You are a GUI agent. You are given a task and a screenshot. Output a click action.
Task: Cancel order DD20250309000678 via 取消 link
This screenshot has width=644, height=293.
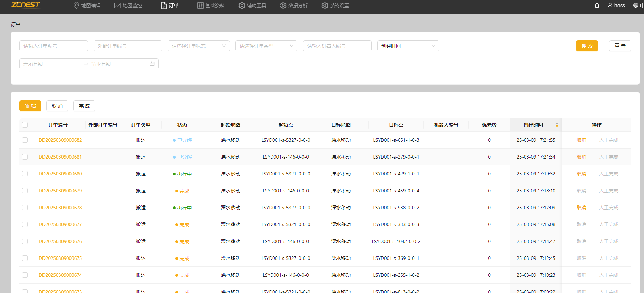pos(582,208)
